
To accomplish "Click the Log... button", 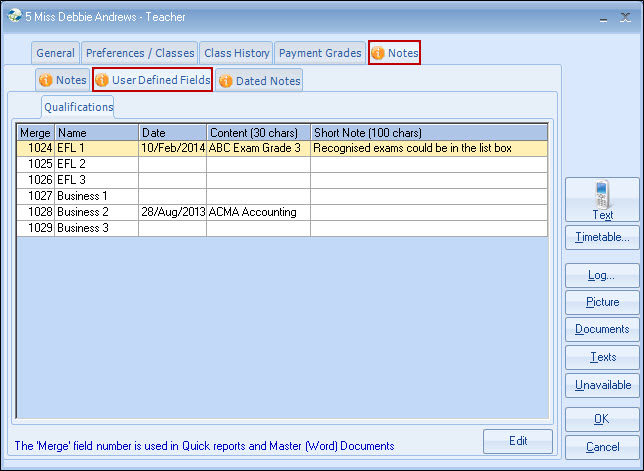I will point(602,275).
